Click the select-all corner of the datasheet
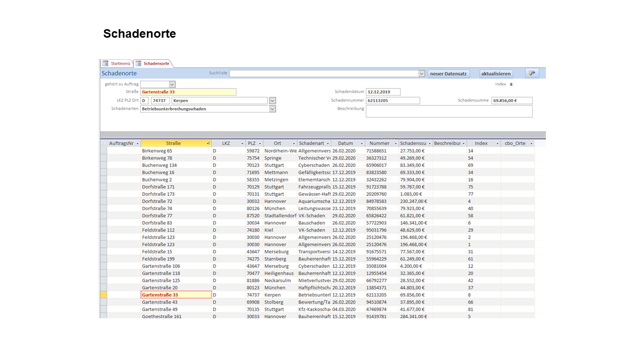 104,143
